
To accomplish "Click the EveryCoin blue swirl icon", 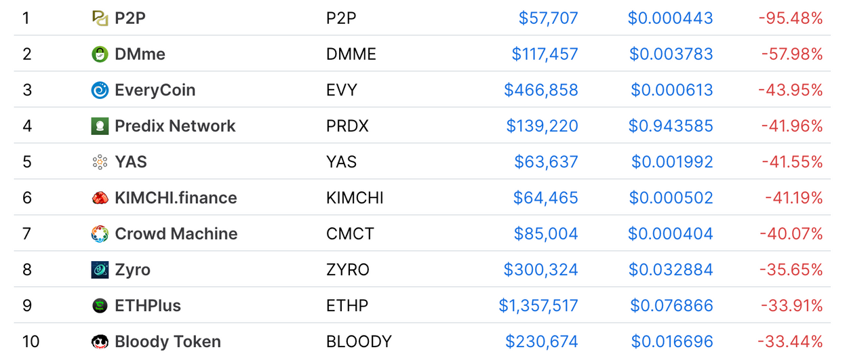I will point(100,90).
